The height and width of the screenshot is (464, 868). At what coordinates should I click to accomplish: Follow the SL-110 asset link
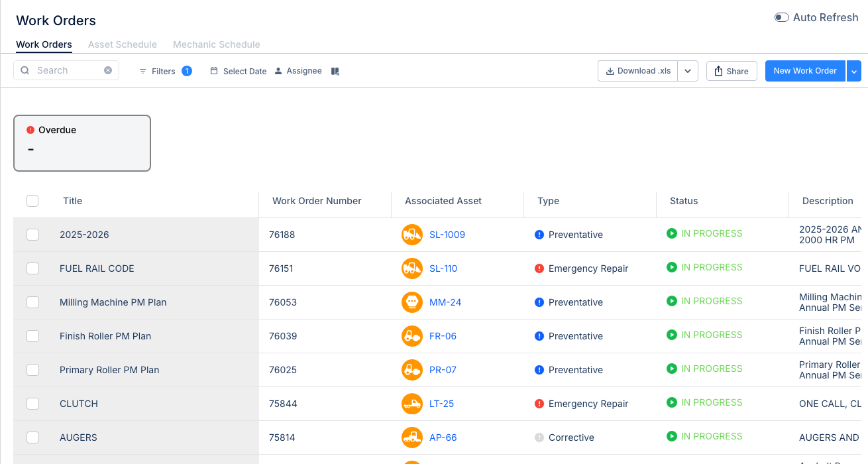(x=443, y=268)
